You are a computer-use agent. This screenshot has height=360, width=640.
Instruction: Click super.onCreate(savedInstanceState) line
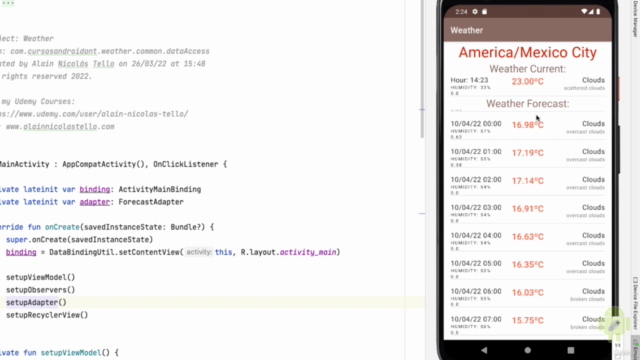point(79,240)
